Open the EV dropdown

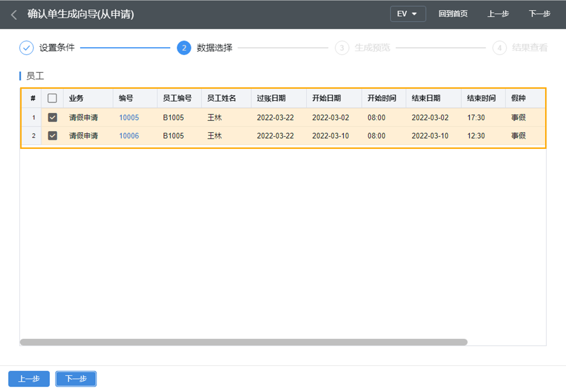tap(408, 14)
